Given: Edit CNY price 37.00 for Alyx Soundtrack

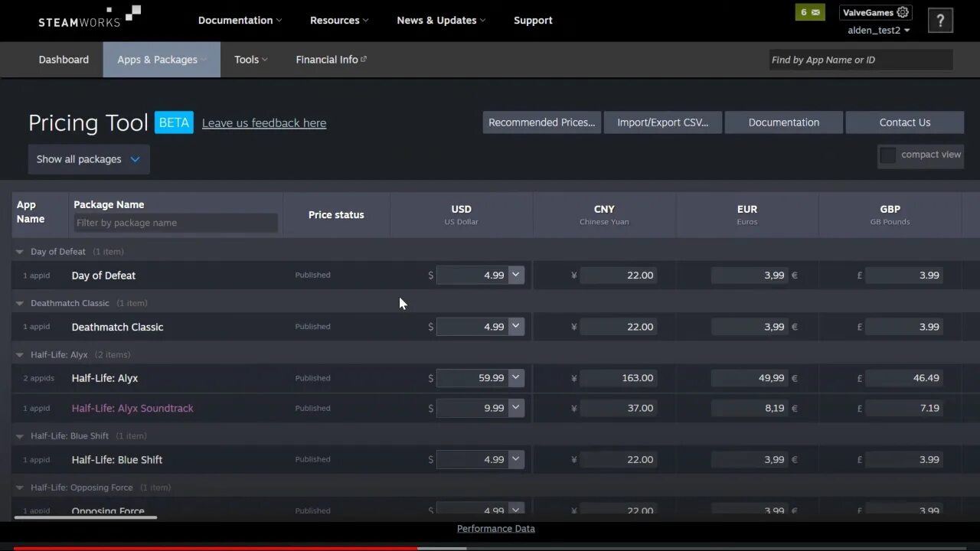Looking at the screenshot, I should (619, 408).
